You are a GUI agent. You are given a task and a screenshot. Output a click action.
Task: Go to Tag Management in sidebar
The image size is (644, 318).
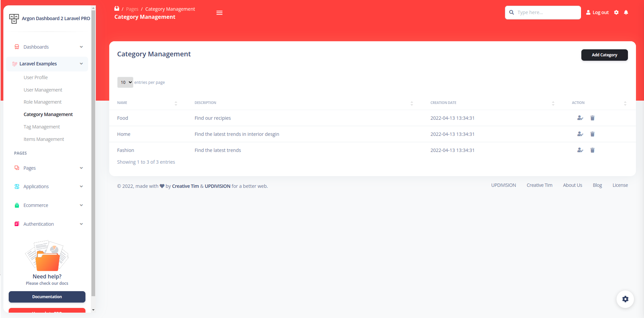pyautogui.click(x=42, y=127)
